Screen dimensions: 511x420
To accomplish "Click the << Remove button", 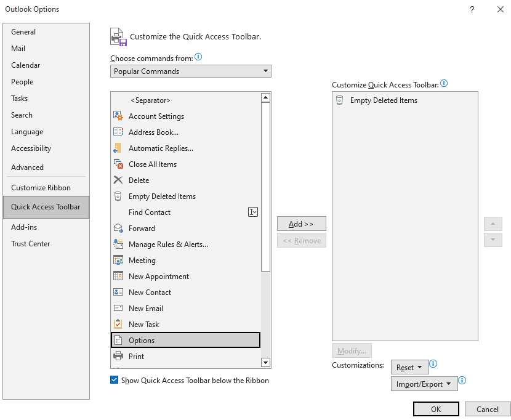I will 302,241.
